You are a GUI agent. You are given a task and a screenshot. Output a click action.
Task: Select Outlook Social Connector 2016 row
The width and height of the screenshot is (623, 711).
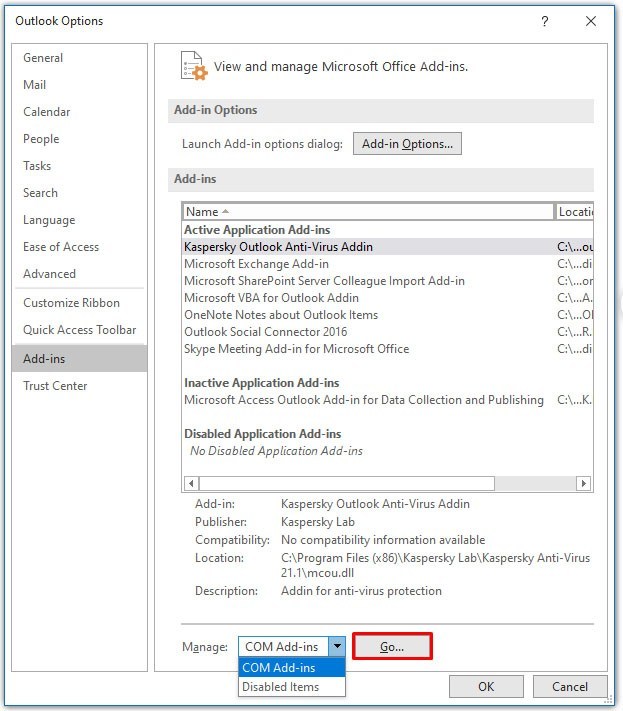(x=388, y=332)
